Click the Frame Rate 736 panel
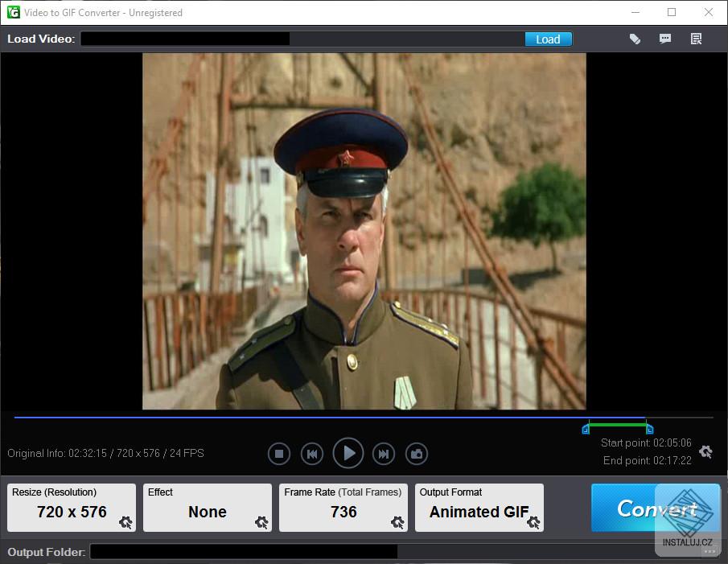The image size is (728, 564). pyautogui.click(x=343, y=508)
